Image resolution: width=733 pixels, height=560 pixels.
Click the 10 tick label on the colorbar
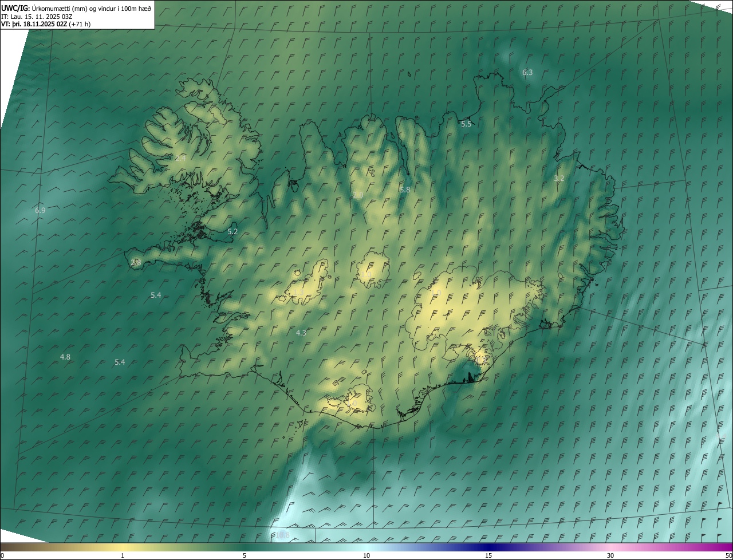click(x=366, y=555)
